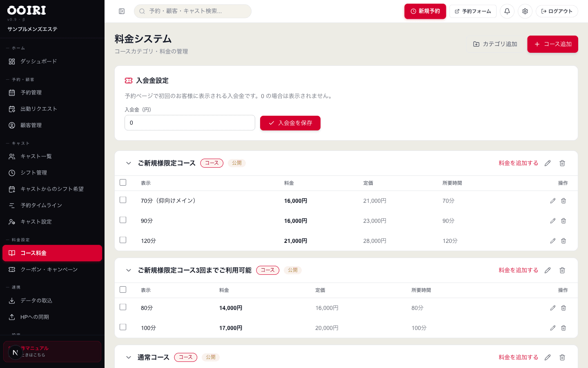Focus the 予約・顧客・キャスト検索 search field

coord(193,11)
